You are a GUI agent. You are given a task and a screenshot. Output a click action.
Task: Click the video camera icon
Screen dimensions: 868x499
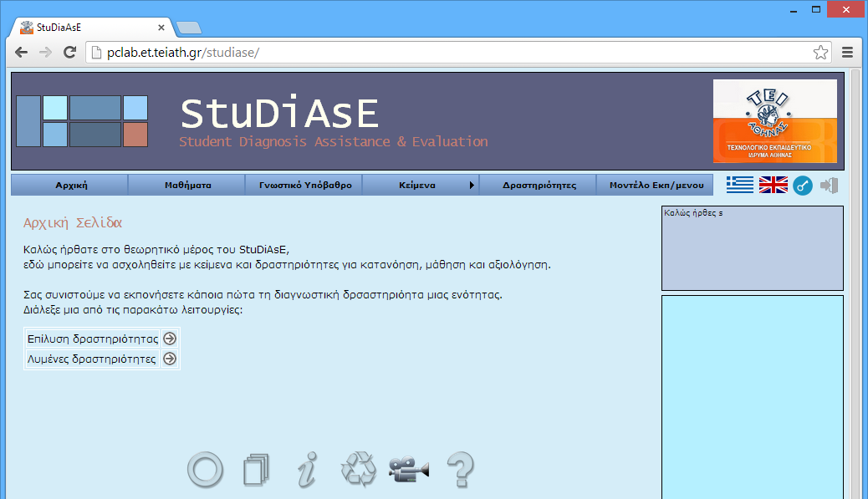(409, 470)
